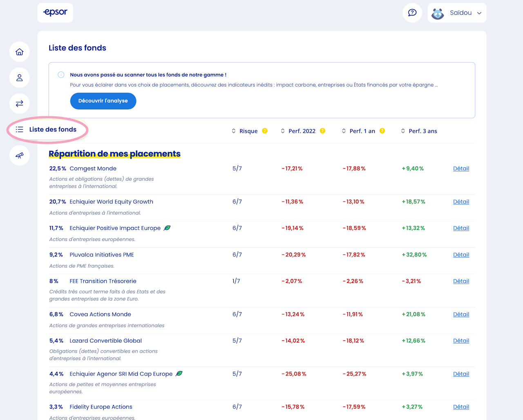Click Découvrir l'analyse button
The width and height of the screenshot is (523, 420).
[103, 101]
